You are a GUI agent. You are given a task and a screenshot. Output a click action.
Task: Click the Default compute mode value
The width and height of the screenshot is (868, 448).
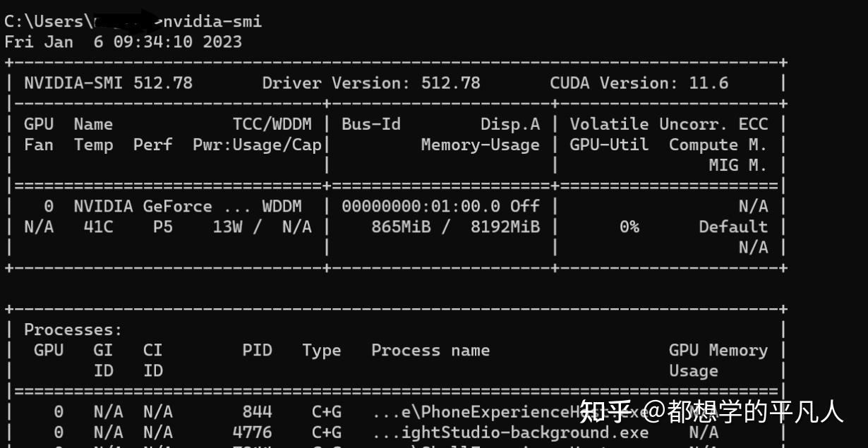(733, 227)
